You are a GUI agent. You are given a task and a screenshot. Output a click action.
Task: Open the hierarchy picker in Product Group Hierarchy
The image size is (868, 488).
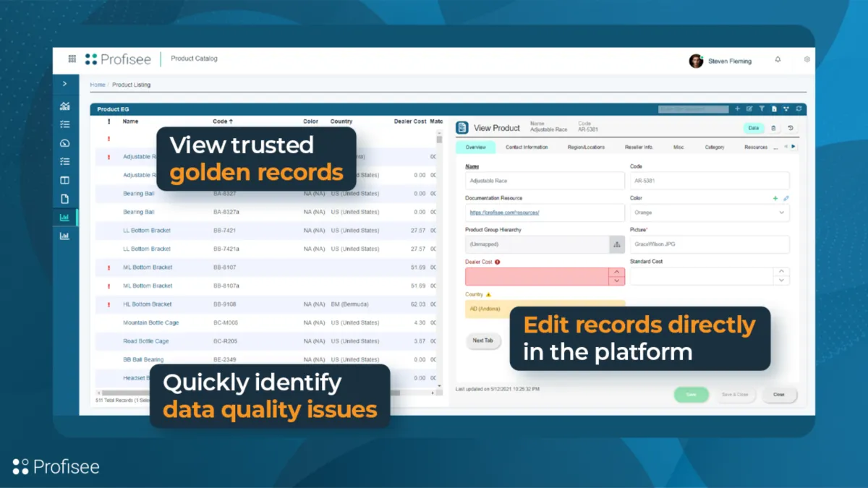pyautogui.click(x=617, y=244)
